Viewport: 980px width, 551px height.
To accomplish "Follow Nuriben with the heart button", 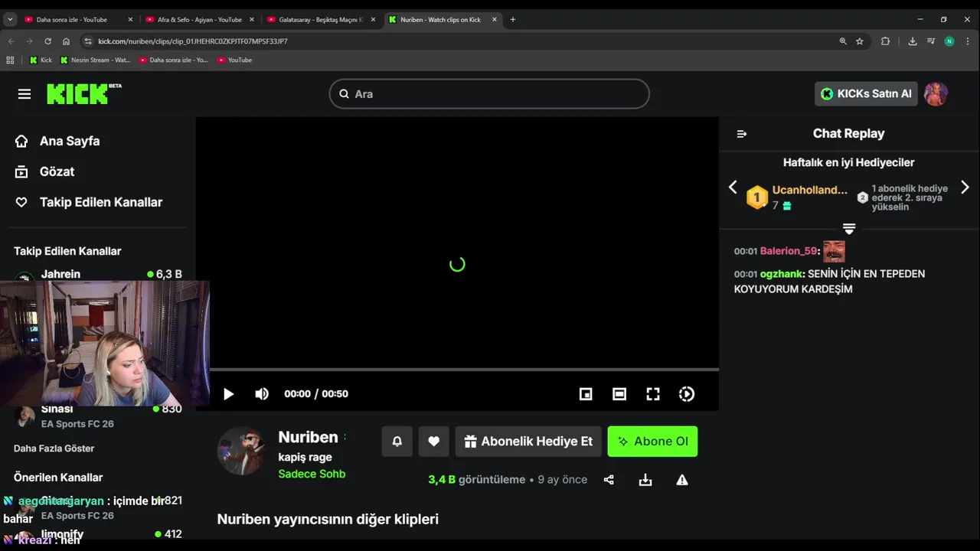I will 433,442.
